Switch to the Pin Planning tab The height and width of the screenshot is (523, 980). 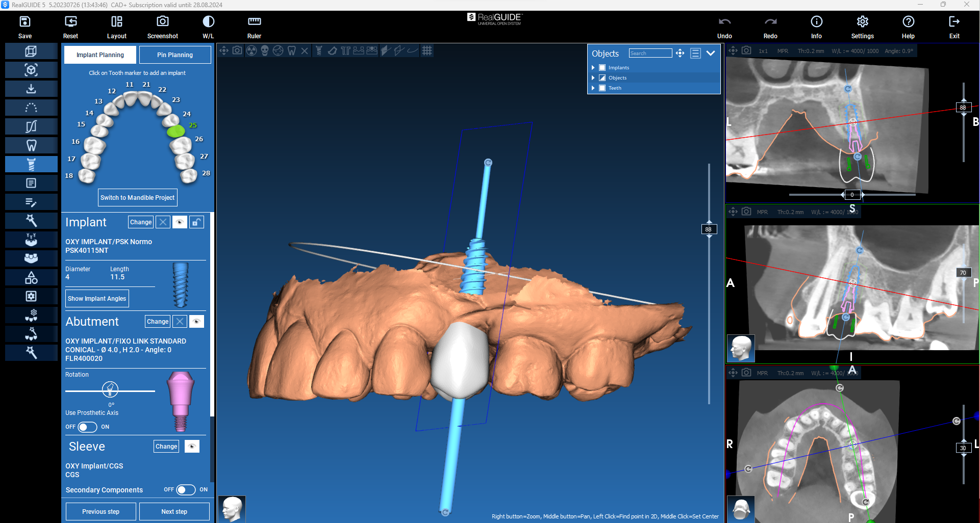click(x=175, y=55)
